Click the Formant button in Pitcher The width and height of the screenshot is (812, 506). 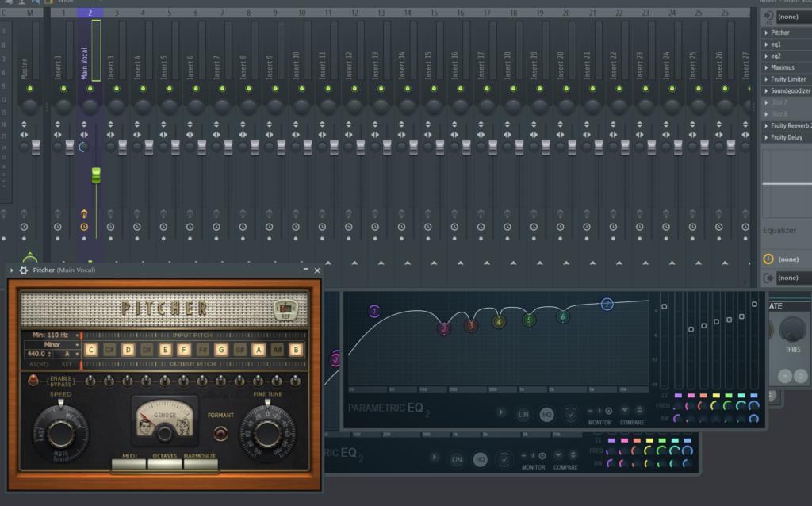[x=220, y=433]
